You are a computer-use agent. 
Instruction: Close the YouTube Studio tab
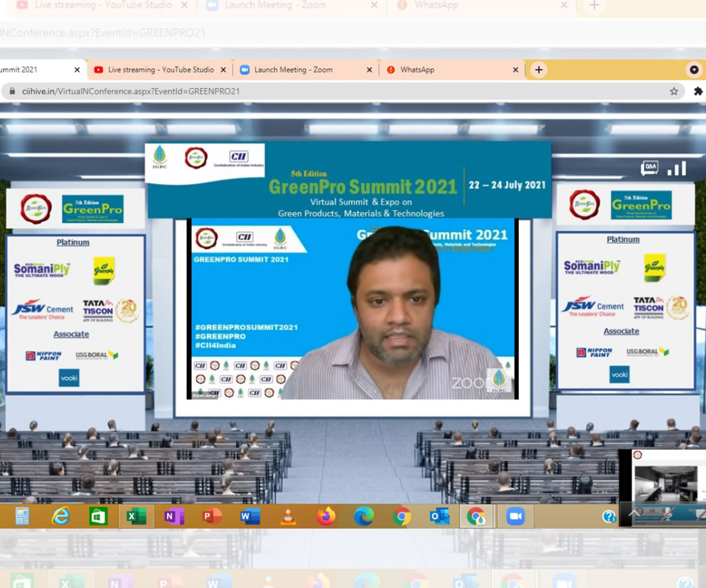point(223,69)
